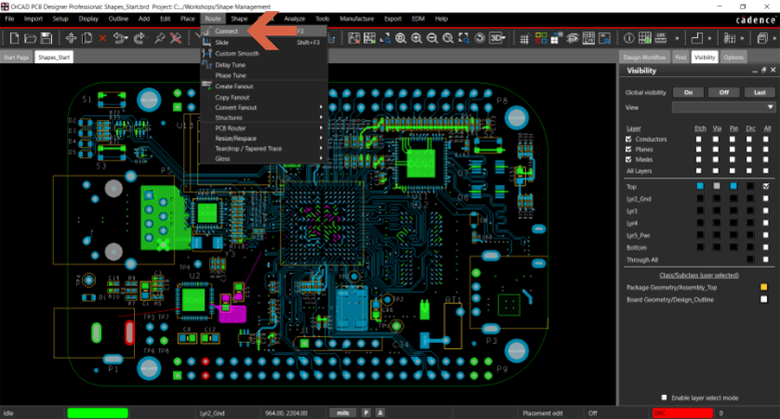Click the Fix pushpin icon

point(159,38)
